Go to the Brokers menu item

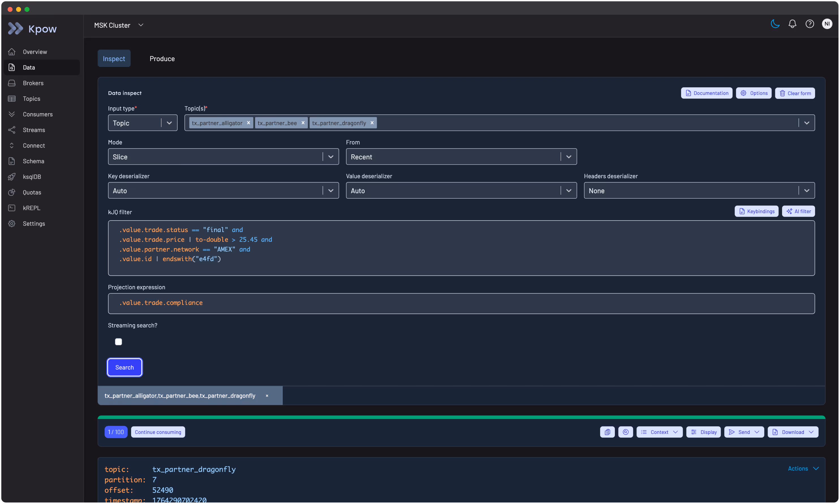[33, 83]
